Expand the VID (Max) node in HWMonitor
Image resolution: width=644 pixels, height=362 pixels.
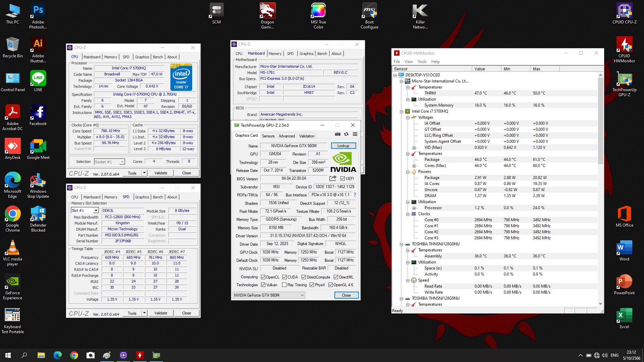(414, 147)
